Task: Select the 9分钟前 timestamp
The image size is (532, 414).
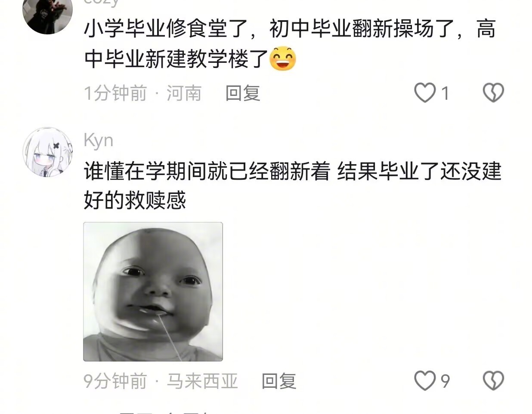Action: (115, 381)
